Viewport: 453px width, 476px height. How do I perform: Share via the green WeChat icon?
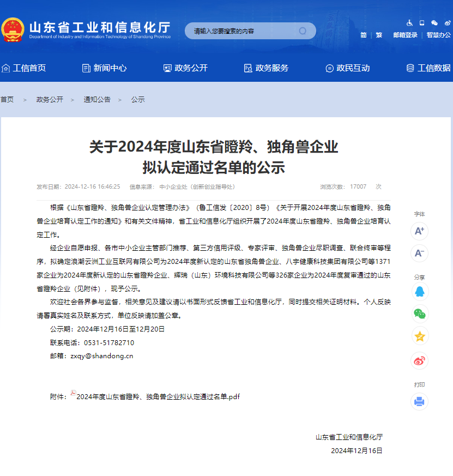tap(419, 314)
